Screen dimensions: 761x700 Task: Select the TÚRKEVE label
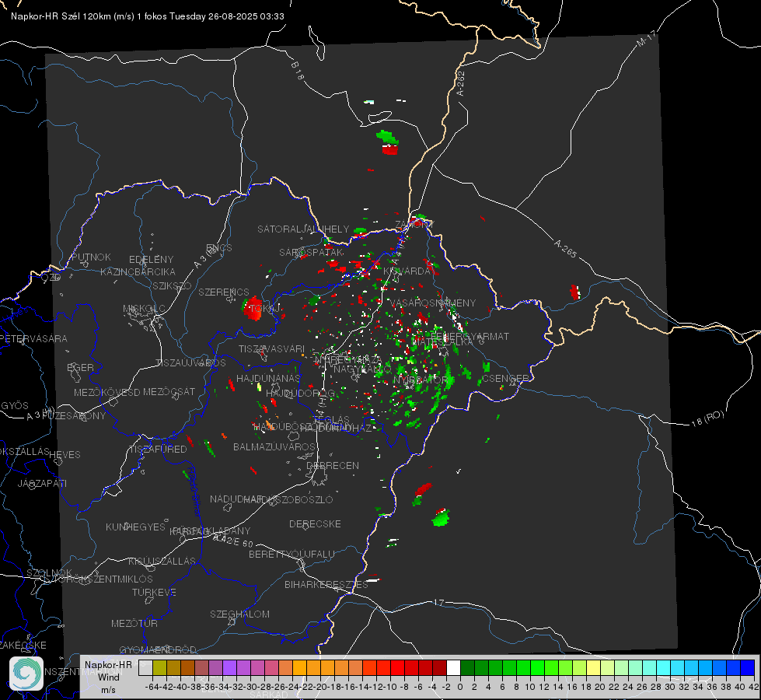click(x=154, y=592)
